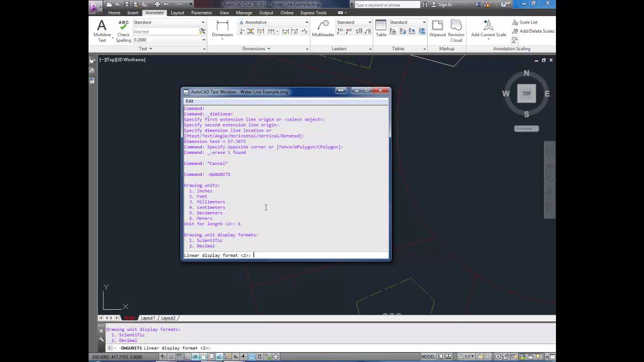Close the command line with X icon
Image resolution: width=644 pixels, height=362 pixels.
point(102,331)
